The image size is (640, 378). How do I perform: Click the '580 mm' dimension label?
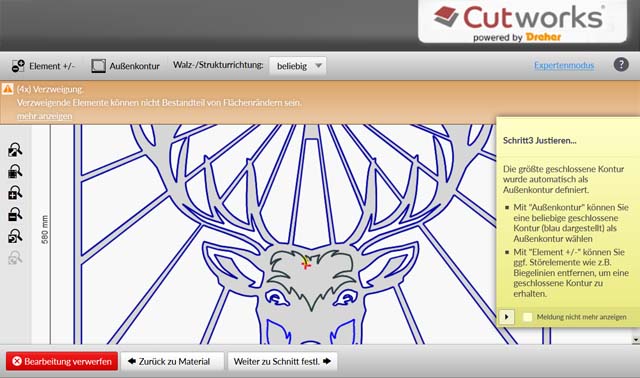[x=44, y=229]
